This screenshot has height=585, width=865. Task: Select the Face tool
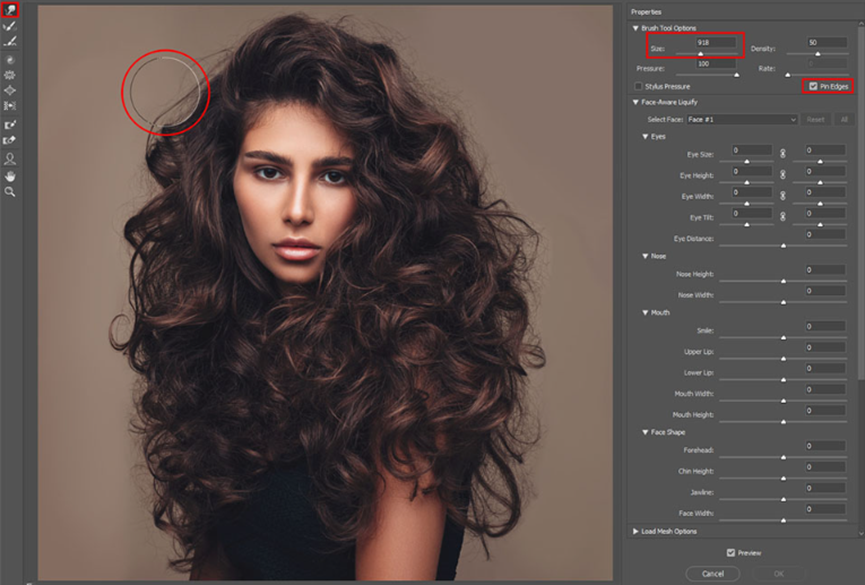point(10,158)
